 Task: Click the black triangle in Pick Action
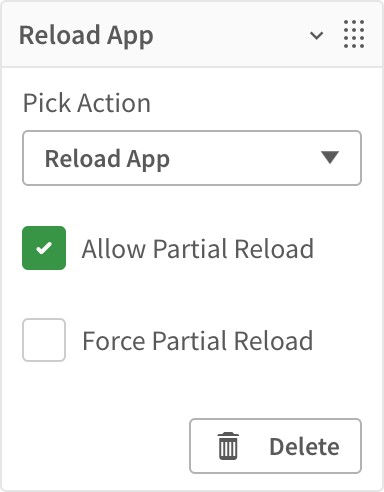[x=330, y=157]
